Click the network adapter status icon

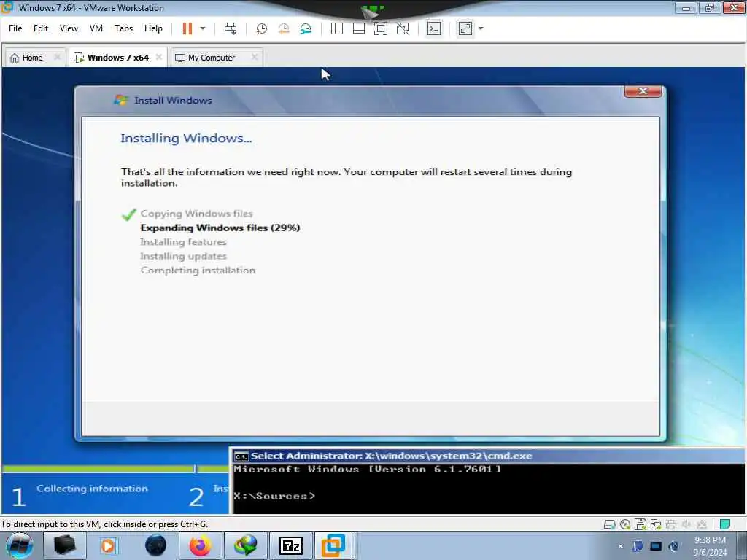point(656,524)
